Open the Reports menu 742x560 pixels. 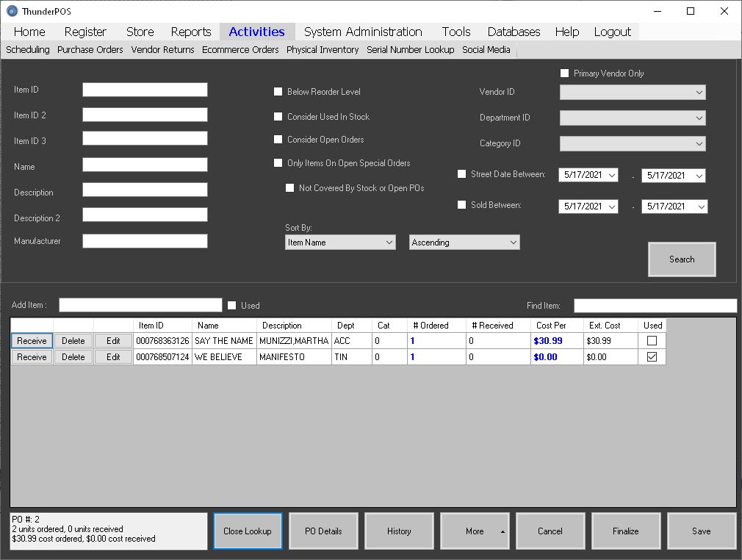point(191,32)
